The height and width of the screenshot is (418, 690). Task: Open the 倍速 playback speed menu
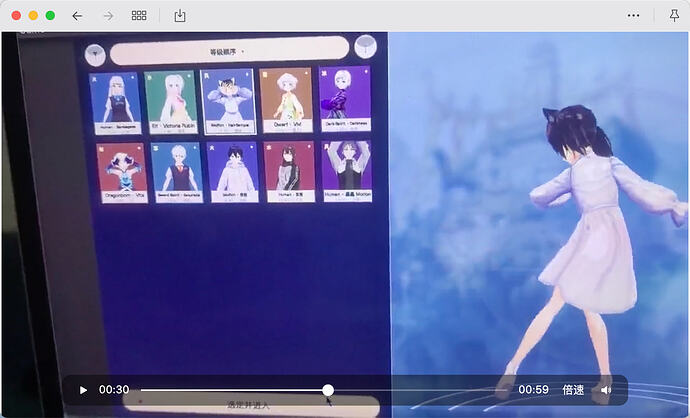coord(573,390)
